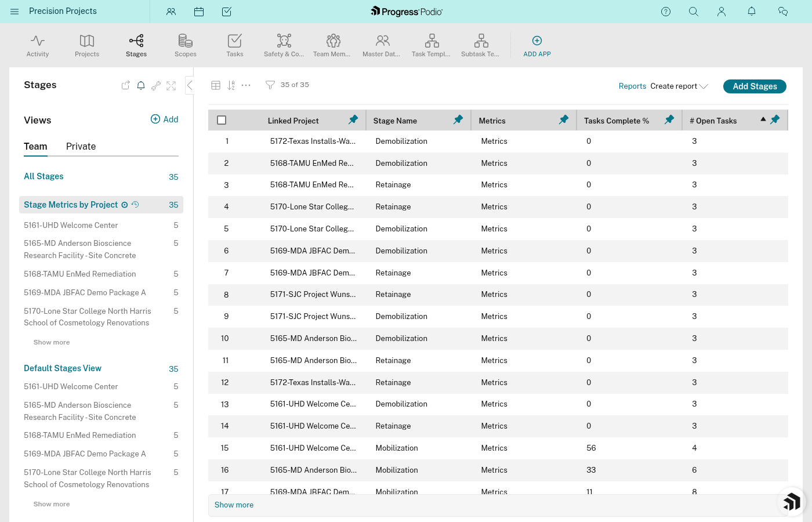812x522 pixels.
Task: Open the help question mark icon
Action: click(x=666, y=11)
